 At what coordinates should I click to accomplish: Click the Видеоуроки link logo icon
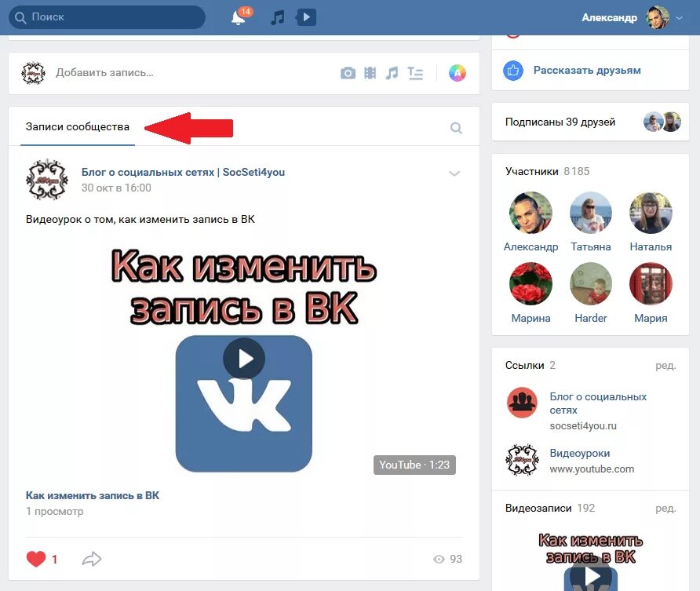522,460
